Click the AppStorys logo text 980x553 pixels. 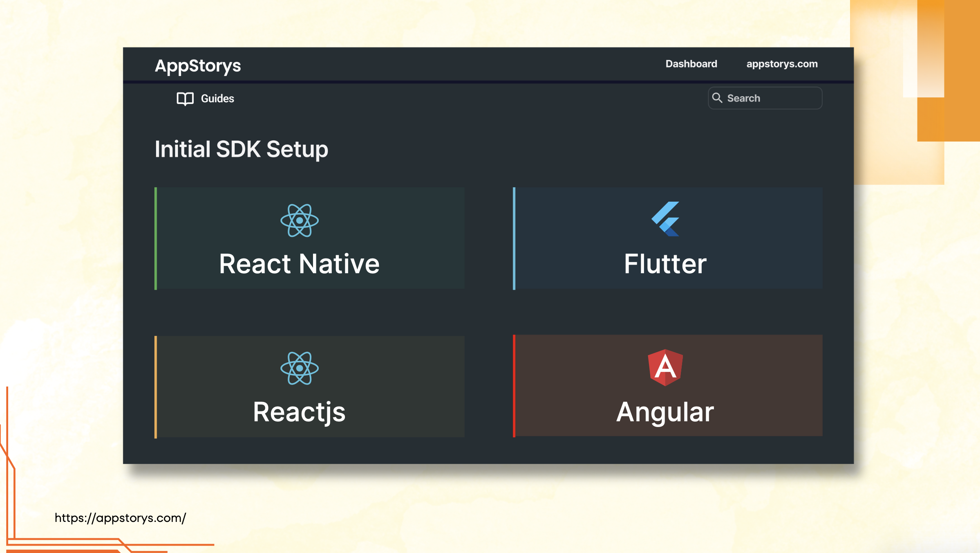point(198,66)
